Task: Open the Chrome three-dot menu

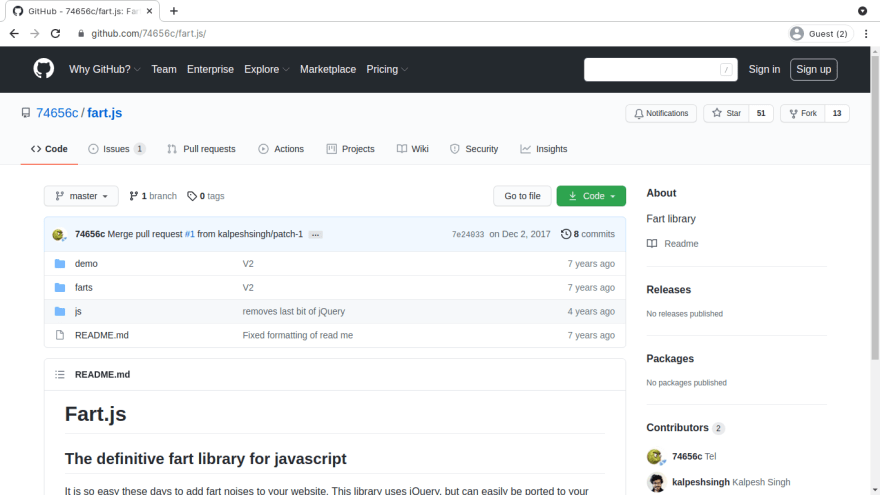Action: pyautogui.click(x=866, y=34)
